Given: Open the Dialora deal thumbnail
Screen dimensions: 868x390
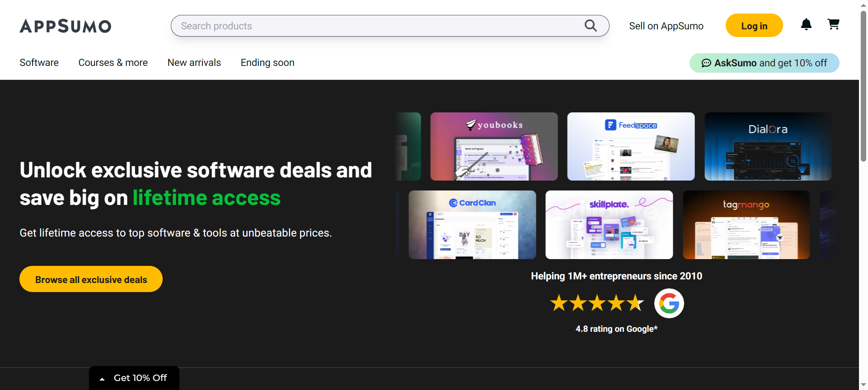Looking at the screenshot, I should (x=768, y=147).
